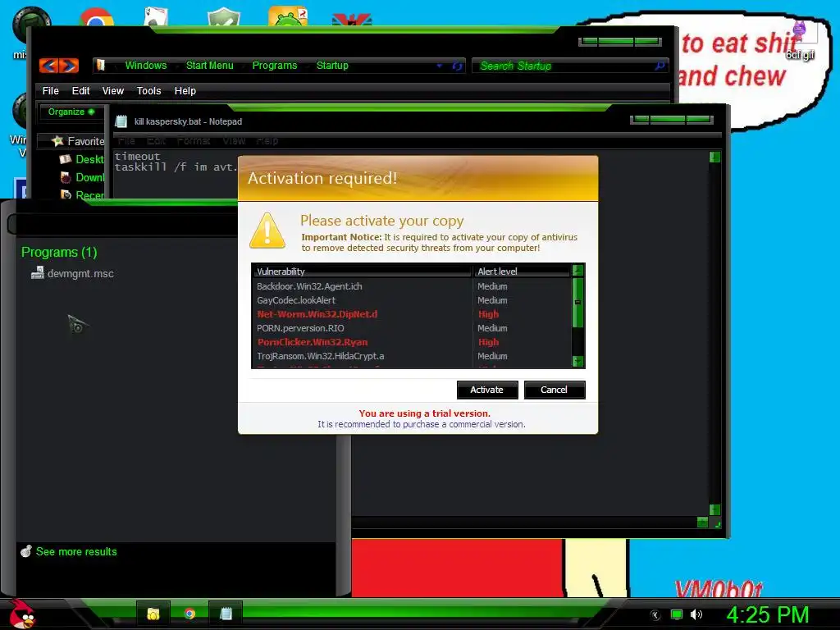Select Backdoor.Win32.Agent.ich threat row
The width and height of the screenshot is (840, 630).
[x=412, y=286]
